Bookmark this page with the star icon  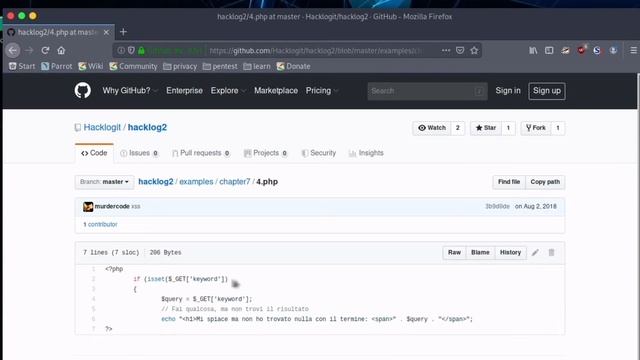[474, 51]
